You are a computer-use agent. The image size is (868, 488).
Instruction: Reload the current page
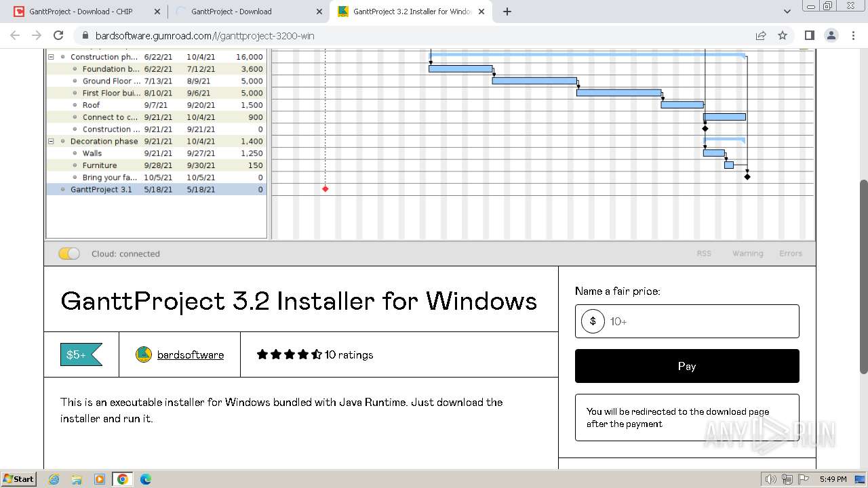pyautogui.click(x=58, y=35)
